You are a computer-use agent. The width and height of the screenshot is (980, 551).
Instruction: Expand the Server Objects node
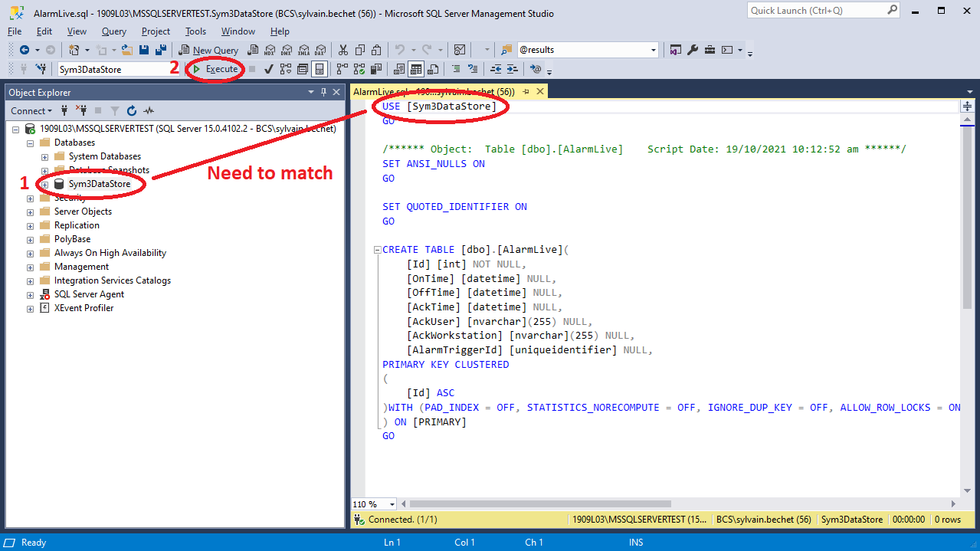[x=30, y=212]
